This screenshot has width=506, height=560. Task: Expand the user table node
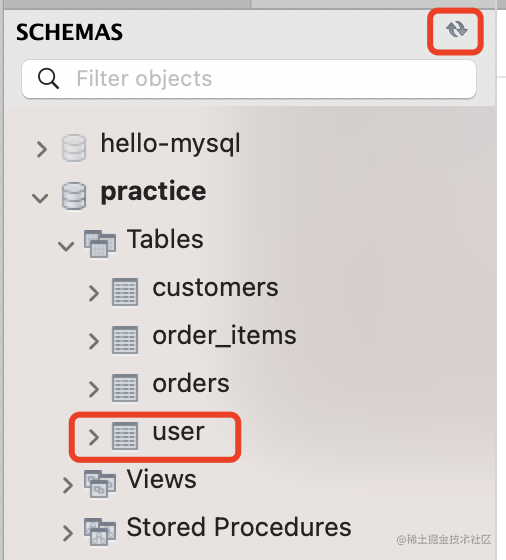[x=94, y=437]
